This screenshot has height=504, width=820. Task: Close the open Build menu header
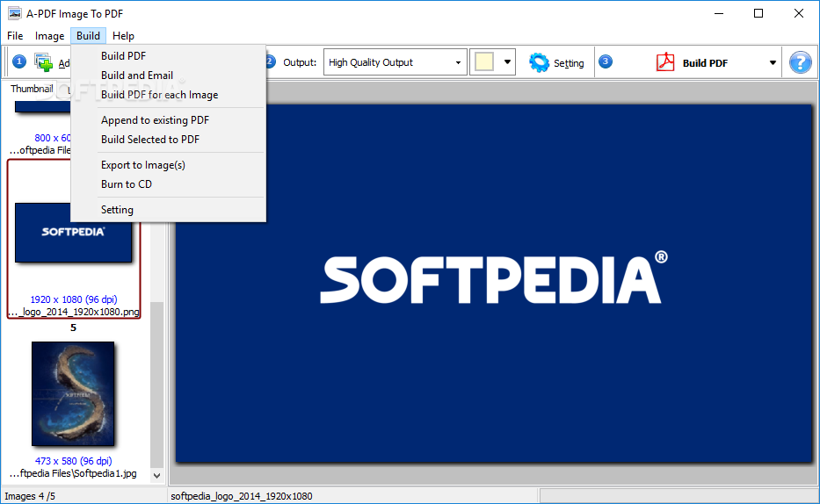pyautogui.click(x=88, y=35)
